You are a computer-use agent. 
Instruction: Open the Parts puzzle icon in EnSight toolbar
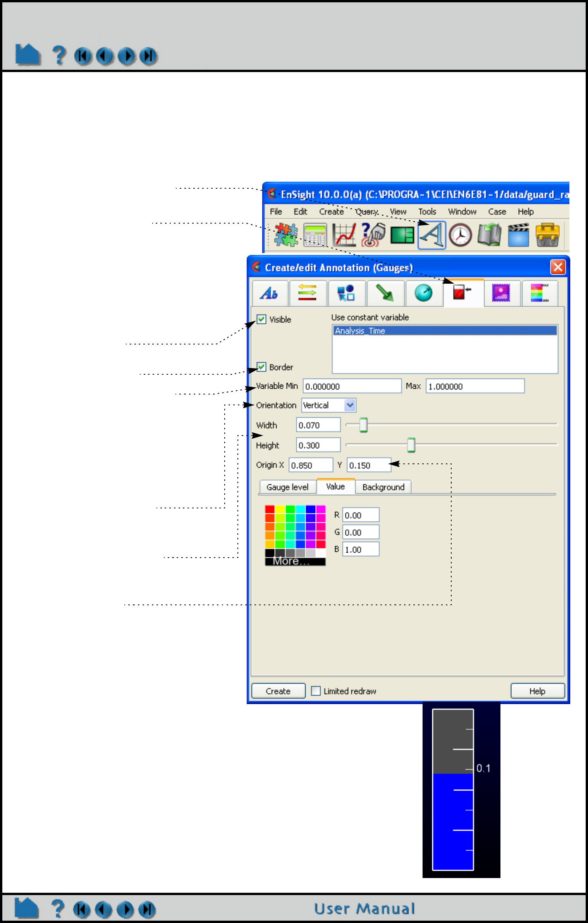pos(286,235)
